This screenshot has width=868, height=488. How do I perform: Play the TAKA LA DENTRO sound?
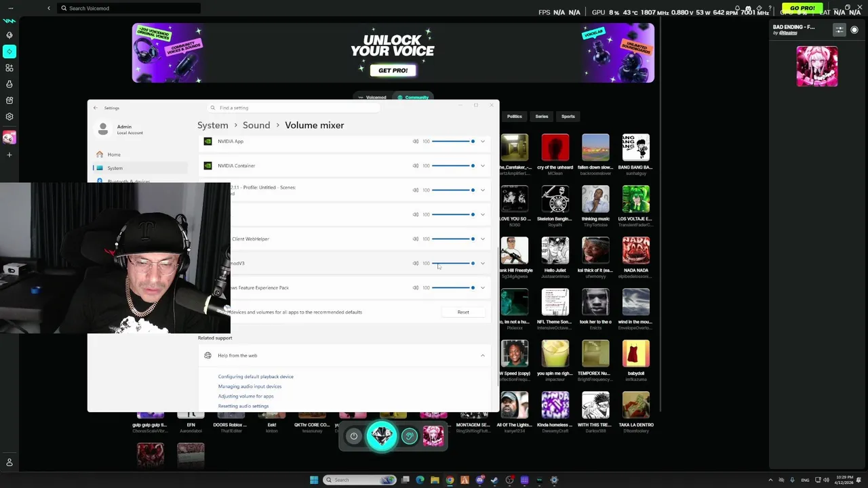pyautogui.click(x=635, y=405)
